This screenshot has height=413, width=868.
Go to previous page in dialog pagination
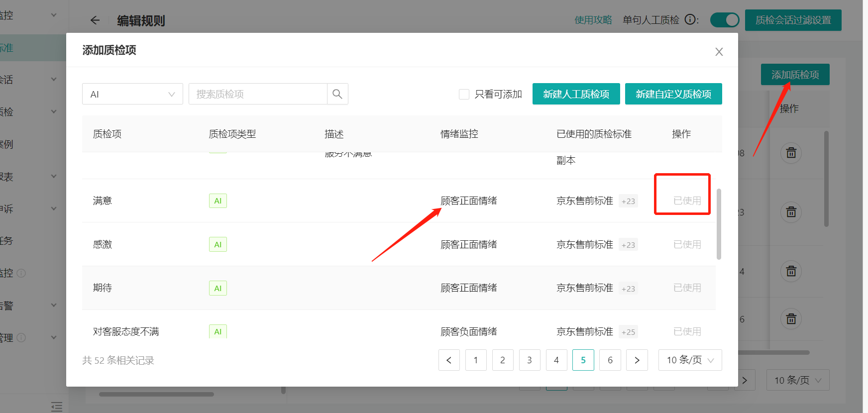pyautogui.click(x=449, y=360)
